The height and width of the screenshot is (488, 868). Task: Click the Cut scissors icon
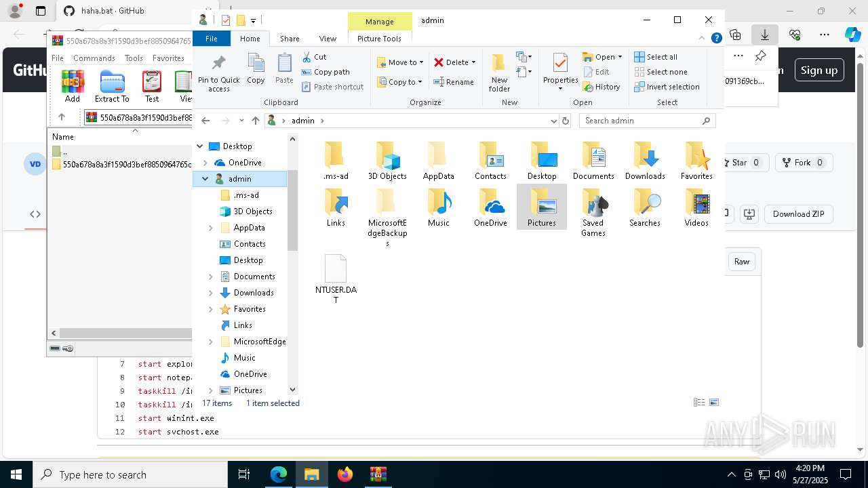307,57
